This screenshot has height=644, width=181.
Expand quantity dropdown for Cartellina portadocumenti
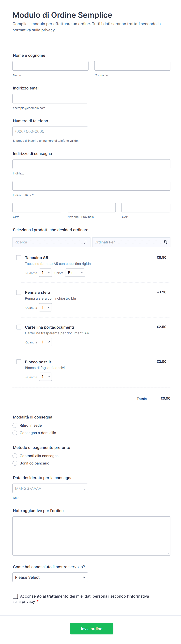(45, 342)
